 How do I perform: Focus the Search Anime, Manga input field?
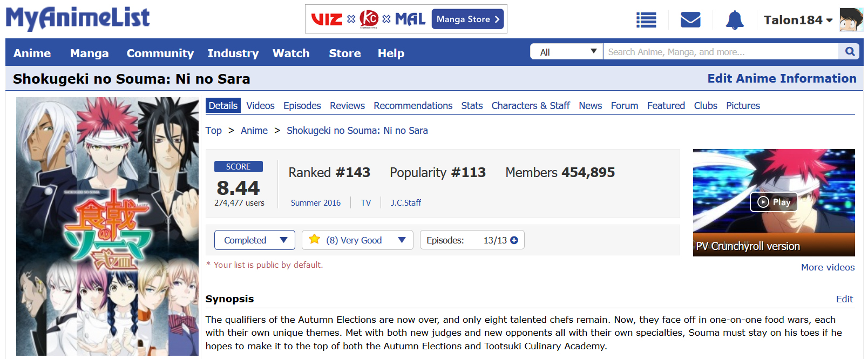pyautogui.click(x=721, y=52)
